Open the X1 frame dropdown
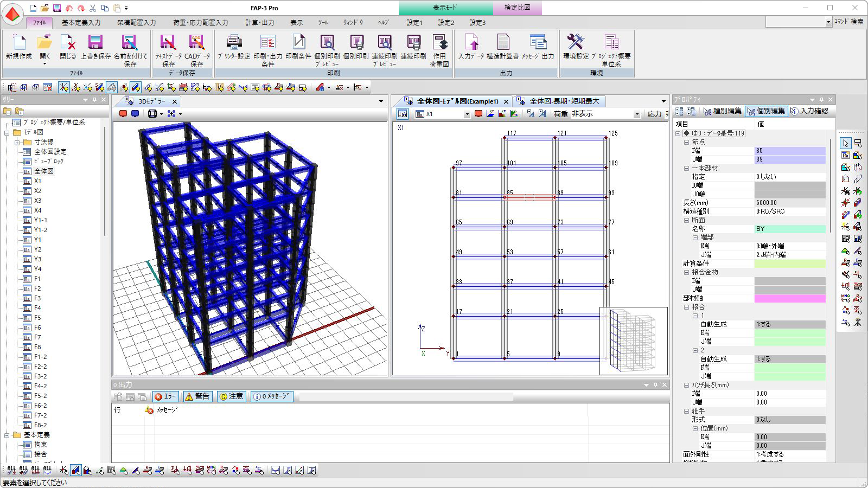Image resolution: width=868 pixels, height=488 pixels. point(467,114)
